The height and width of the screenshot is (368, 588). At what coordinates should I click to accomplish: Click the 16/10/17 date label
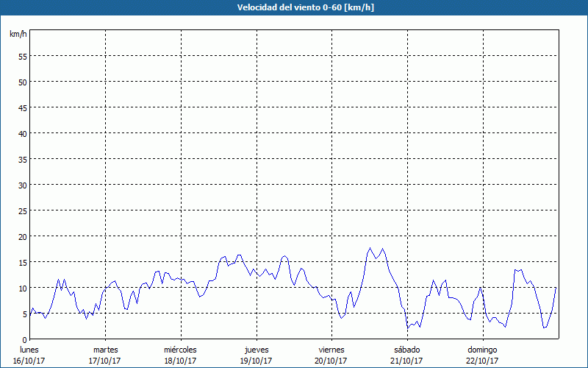coord(29,361)
